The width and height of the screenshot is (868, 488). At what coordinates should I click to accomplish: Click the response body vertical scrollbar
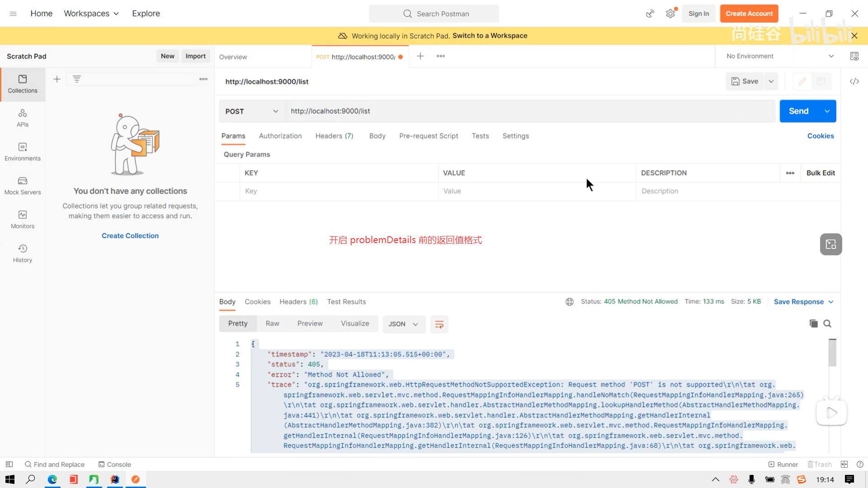(x=832, y=353)
